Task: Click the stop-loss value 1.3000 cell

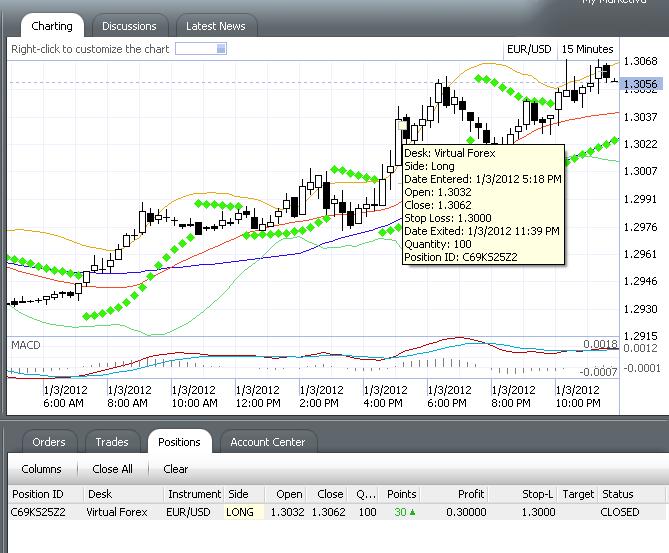Action: pos(538,512)
